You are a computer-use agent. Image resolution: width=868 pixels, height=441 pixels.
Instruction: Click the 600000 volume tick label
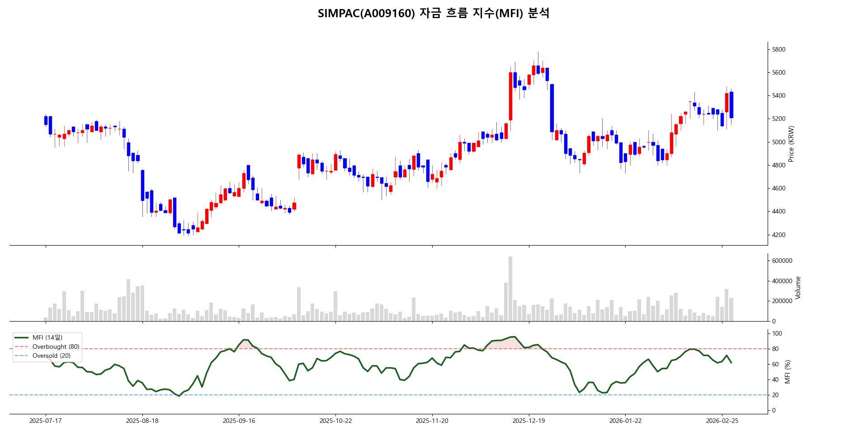coord(782,261)
